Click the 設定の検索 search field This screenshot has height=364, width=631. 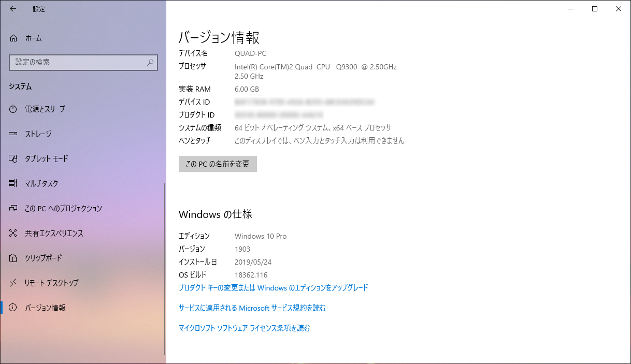(78, 62)
